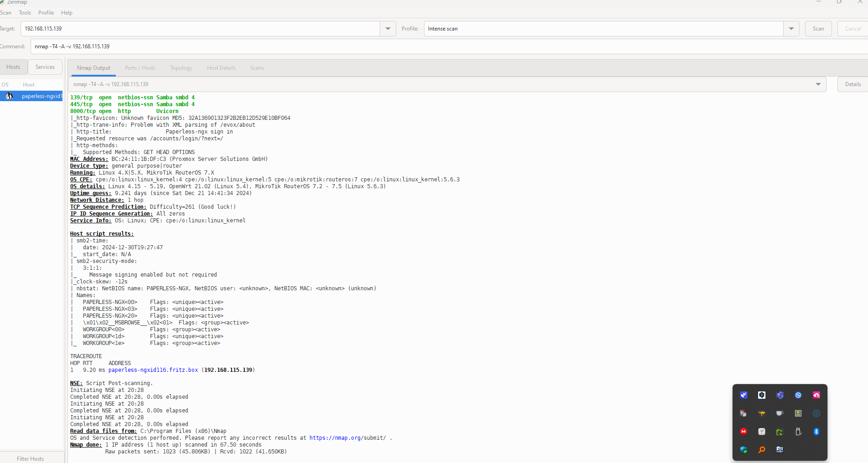Start the scan with Scan button
The width and height of the screenshot is (868, 463).
(x=818, y=29)
